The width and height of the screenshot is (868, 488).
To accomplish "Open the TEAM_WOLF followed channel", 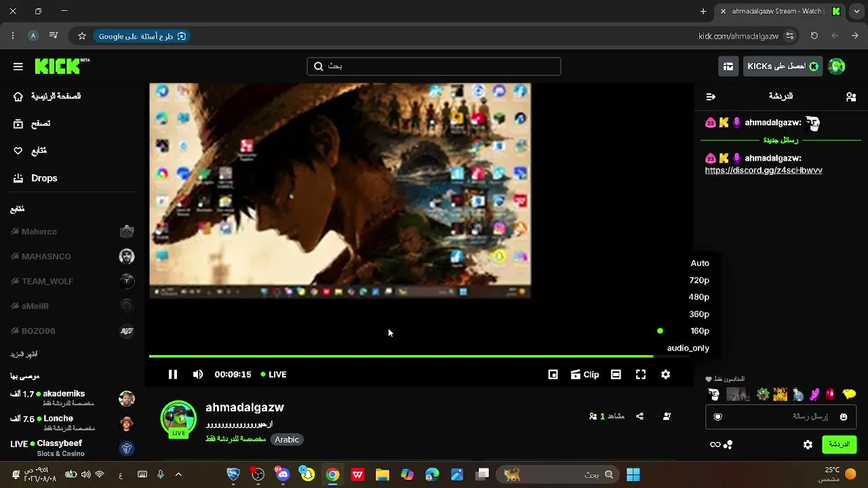I will 72,281.
